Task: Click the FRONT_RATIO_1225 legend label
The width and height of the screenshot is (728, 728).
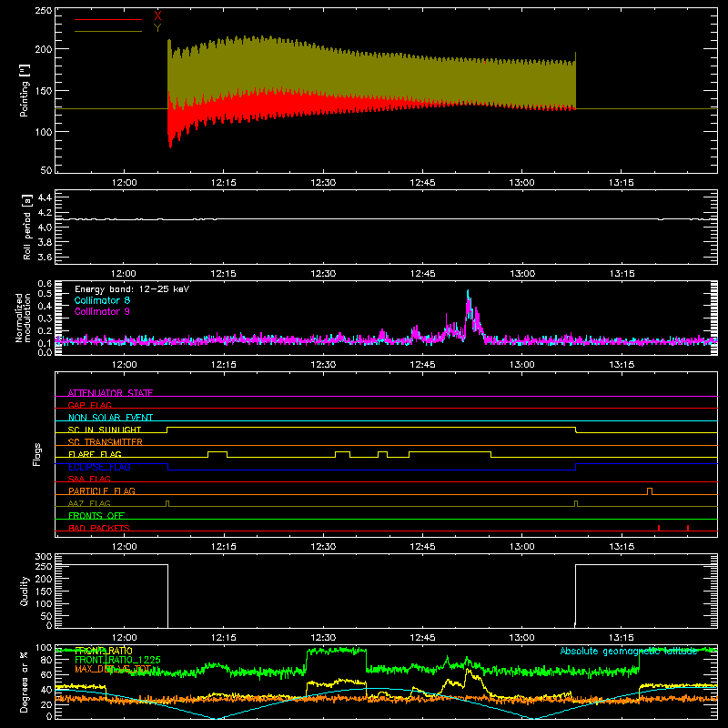Action: point(117,660)
